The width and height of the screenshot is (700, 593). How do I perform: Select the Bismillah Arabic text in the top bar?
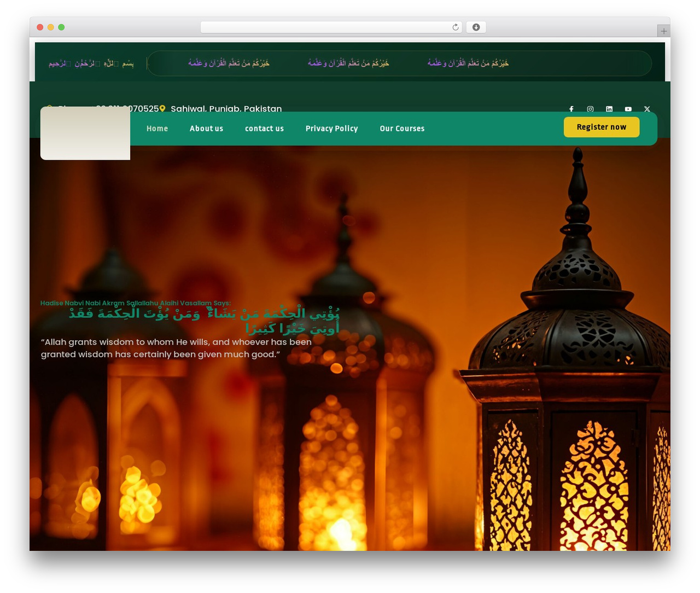(x=91, y=63)
